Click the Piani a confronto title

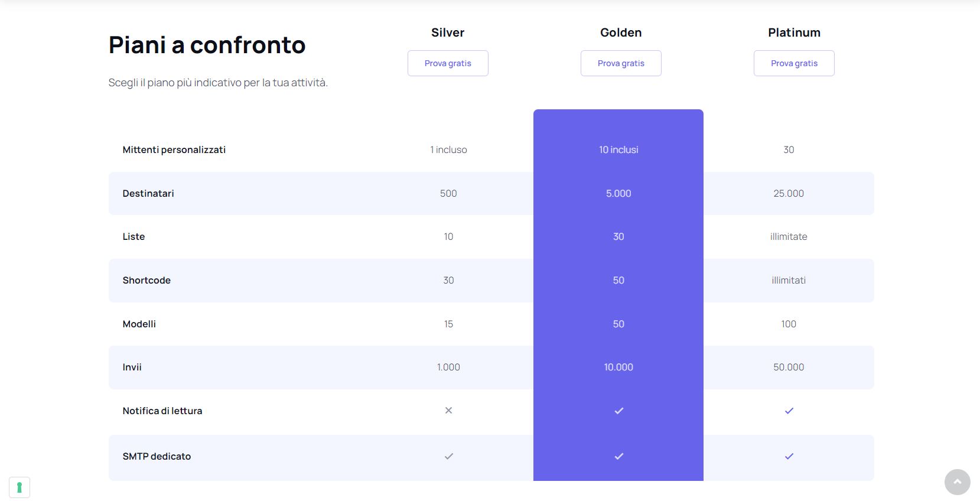[x=207, y=45]
